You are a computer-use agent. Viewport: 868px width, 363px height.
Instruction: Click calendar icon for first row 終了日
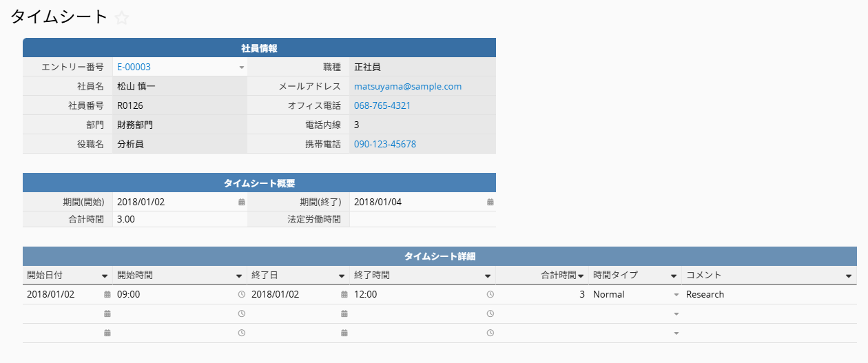point(344,295)
